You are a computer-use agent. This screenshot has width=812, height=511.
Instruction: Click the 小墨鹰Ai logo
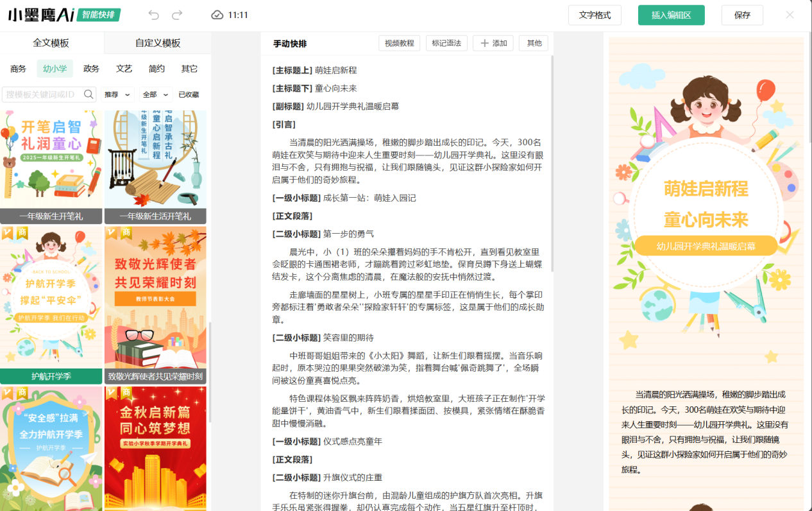point(40,15)
